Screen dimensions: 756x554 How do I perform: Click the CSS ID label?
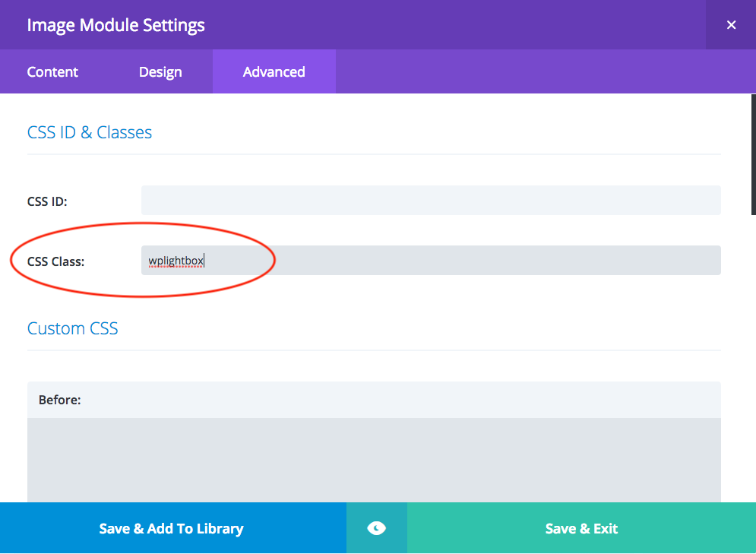(x=47, y=201)
